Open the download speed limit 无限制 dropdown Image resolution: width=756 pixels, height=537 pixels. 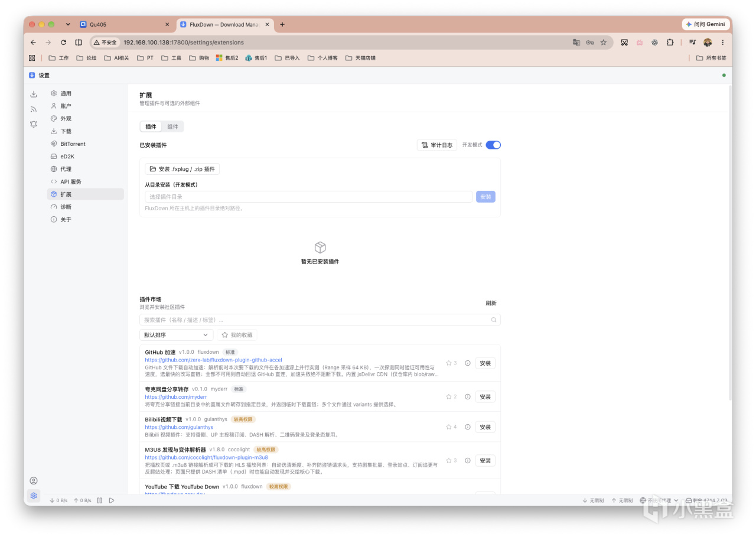point(594,500)
